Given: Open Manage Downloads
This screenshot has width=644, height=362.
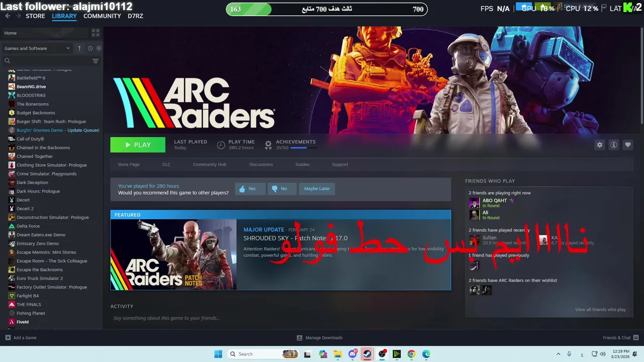Looking at the screenshot, I should pos(319,338).
